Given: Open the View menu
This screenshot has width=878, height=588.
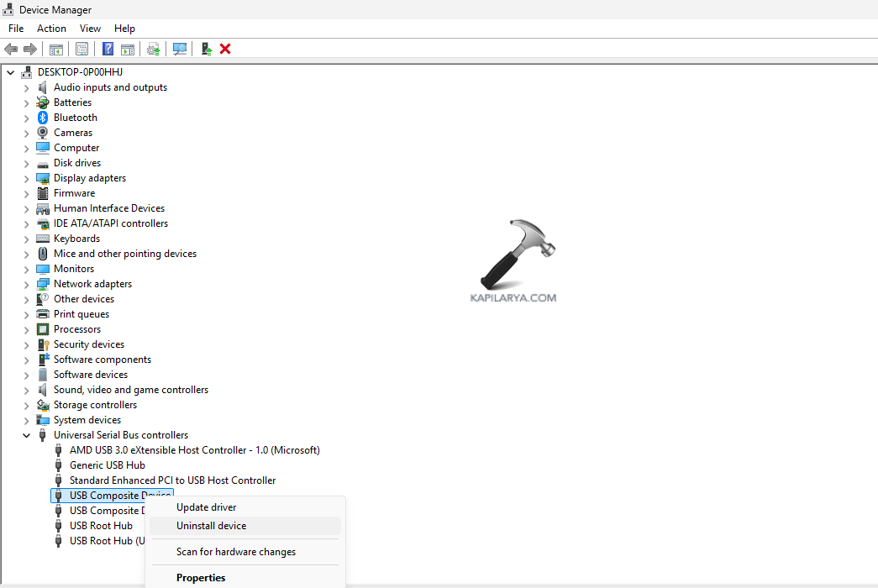Looking at the screenshot, I should [90, 29].
